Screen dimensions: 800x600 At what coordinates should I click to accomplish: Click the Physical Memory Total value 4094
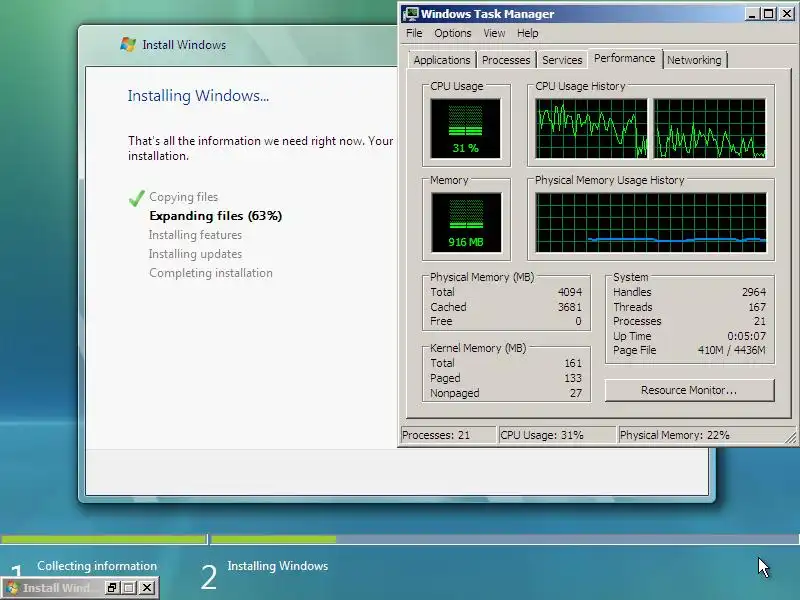(x=569, y=292)
